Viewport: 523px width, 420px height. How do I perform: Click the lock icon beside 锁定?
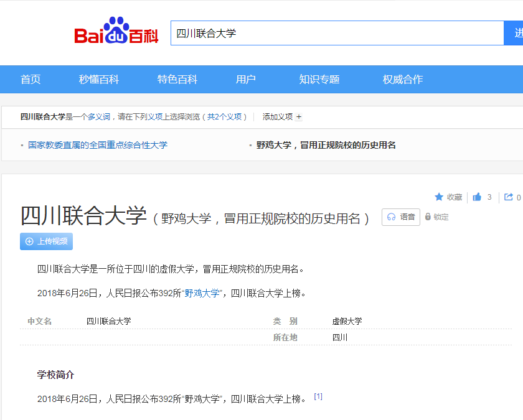pyautogui.click(x=428, y=217)
